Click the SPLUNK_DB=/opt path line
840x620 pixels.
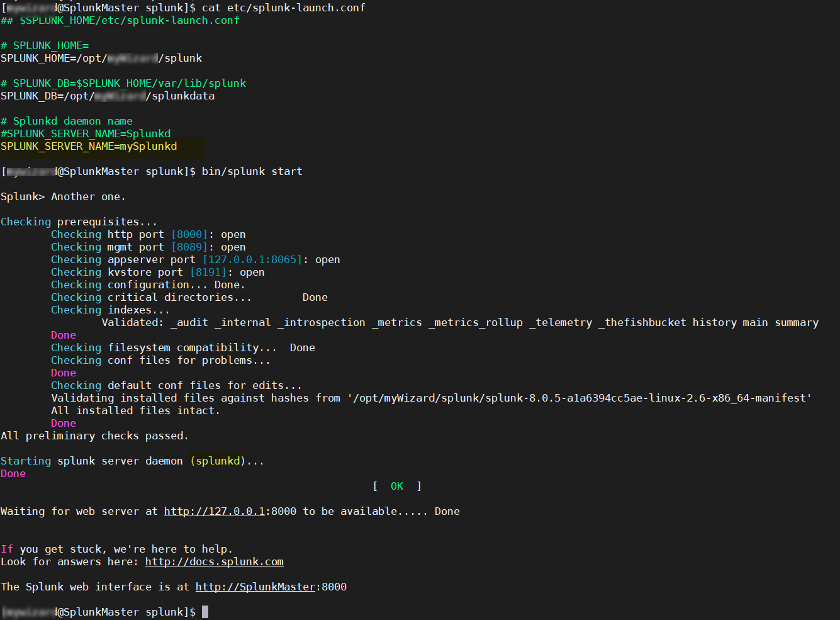tap(108, 96)
